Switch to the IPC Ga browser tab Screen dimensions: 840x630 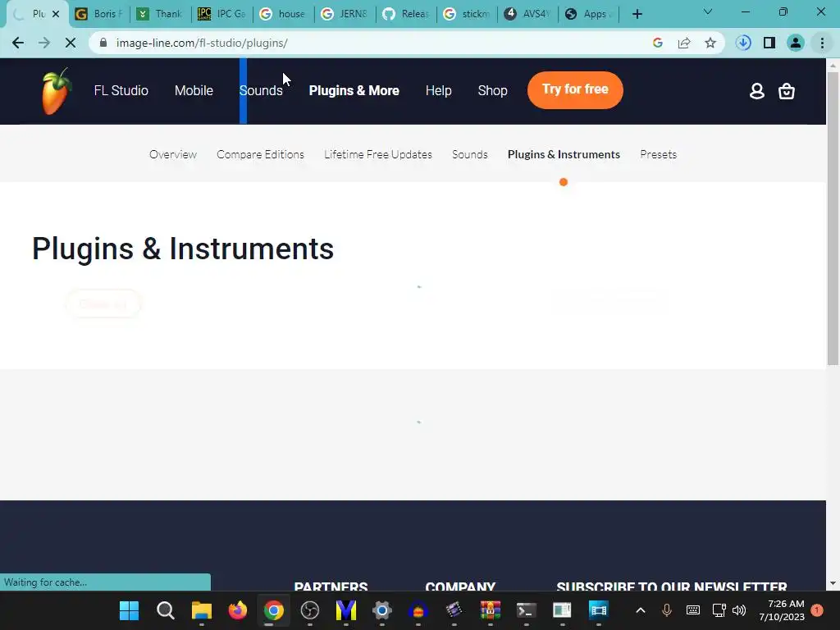coord(221,14)
